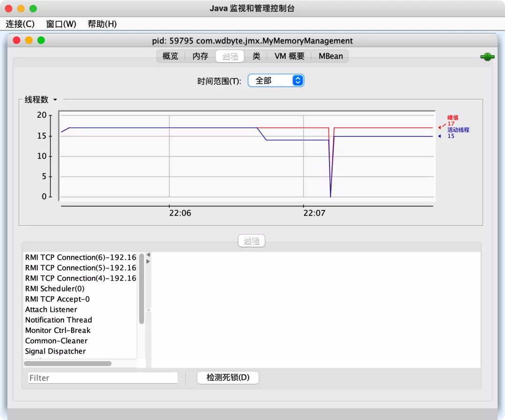The image size is (505, 420).
Task: Minimize the inner pid 59795 window
Action: 29,40
